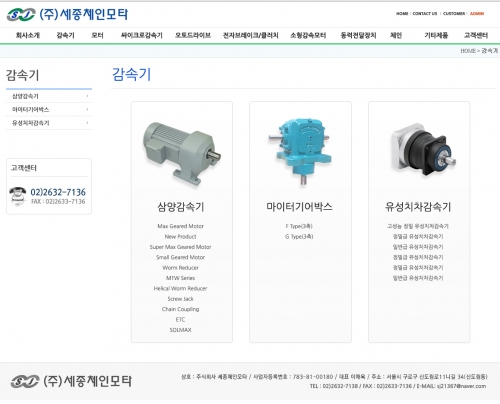The image size is (500, 404).
Task: Open the 유성치차감속기 planetary reducer image
Action: [424, 150]
